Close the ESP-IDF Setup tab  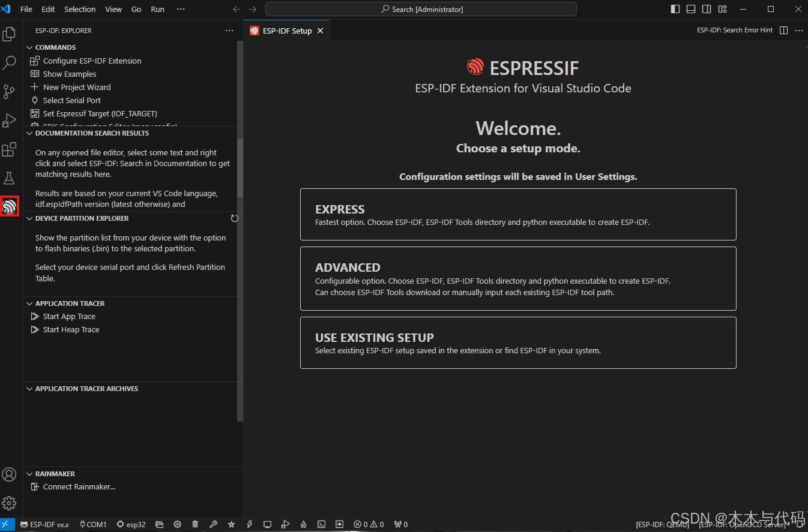[x=321, y=31]
